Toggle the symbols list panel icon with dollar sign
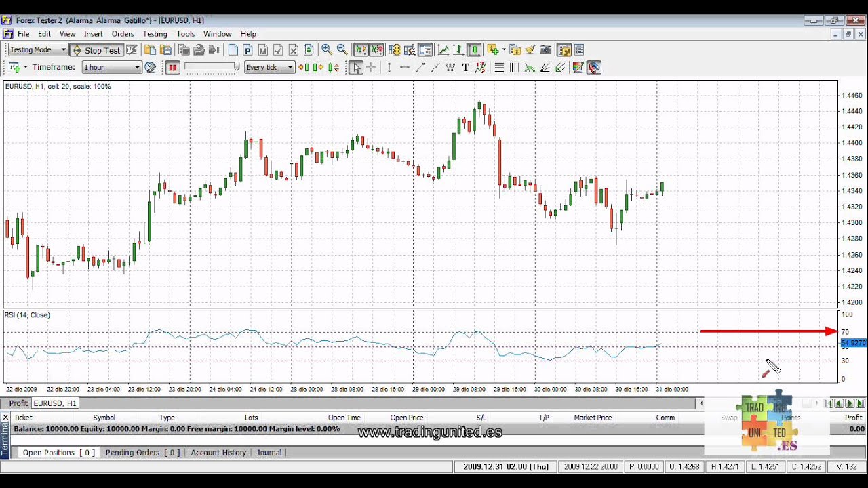868x488 pixels. 394,49
